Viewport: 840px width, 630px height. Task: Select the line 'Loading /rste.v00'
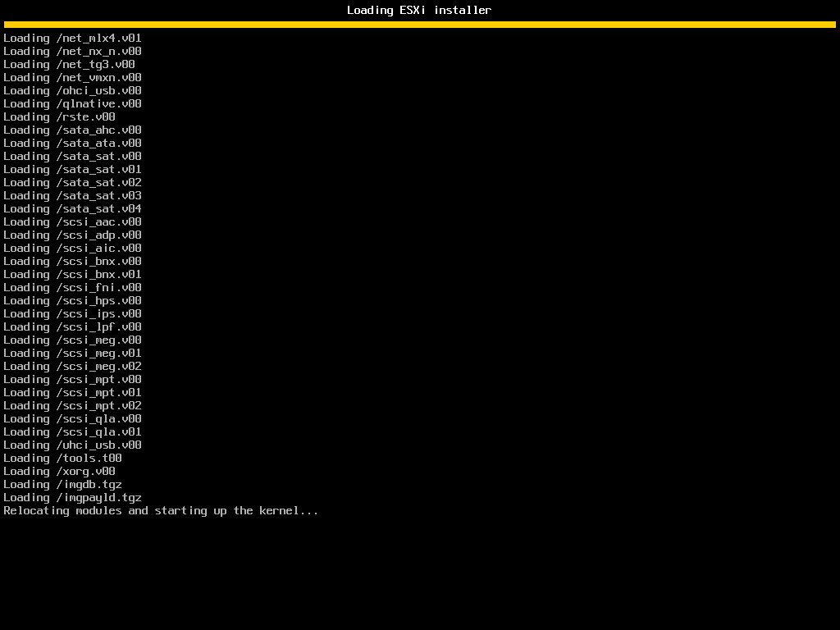[x=59, y=116]
